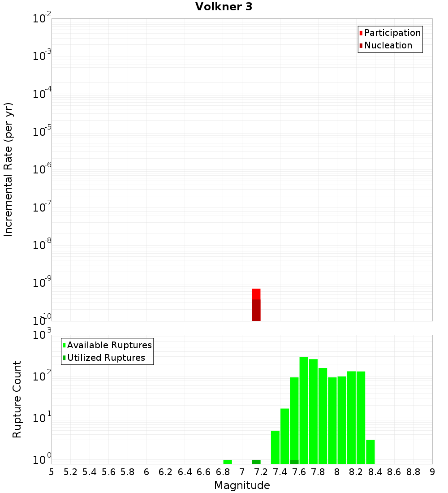Screen dimensions: 448x493
Task: Click the x-axis tick label '5.8'
Action: pos(128,472)
